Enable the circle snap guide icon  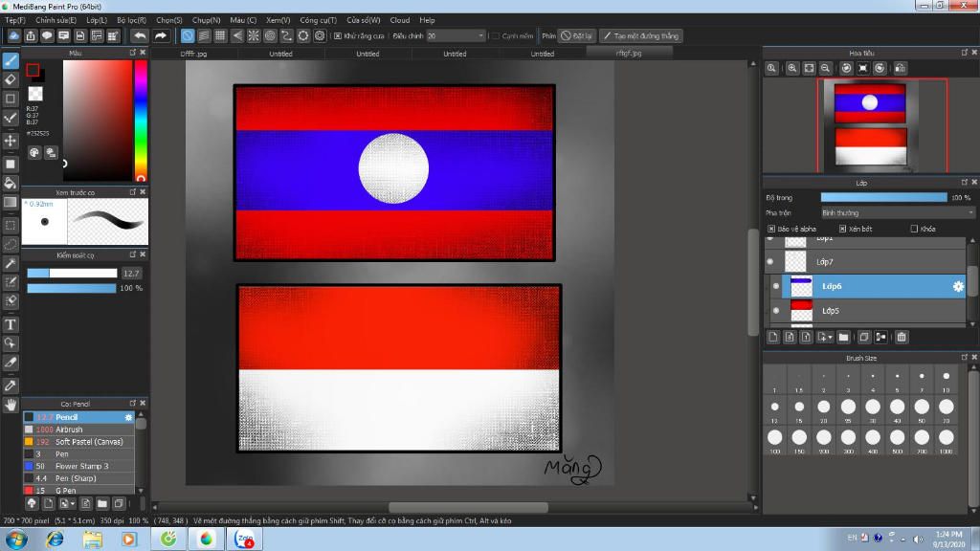click(x=270, y=35)
